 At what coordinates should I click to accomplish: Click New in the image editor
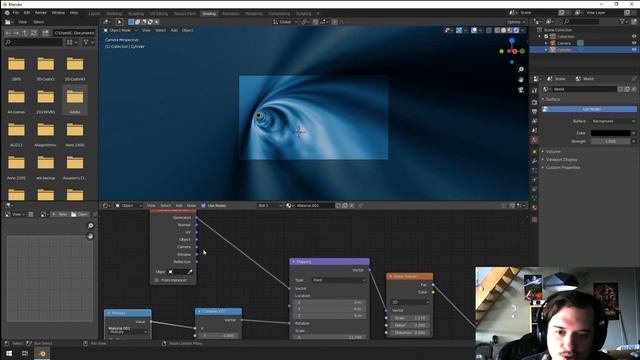click(x=60, y=214)
